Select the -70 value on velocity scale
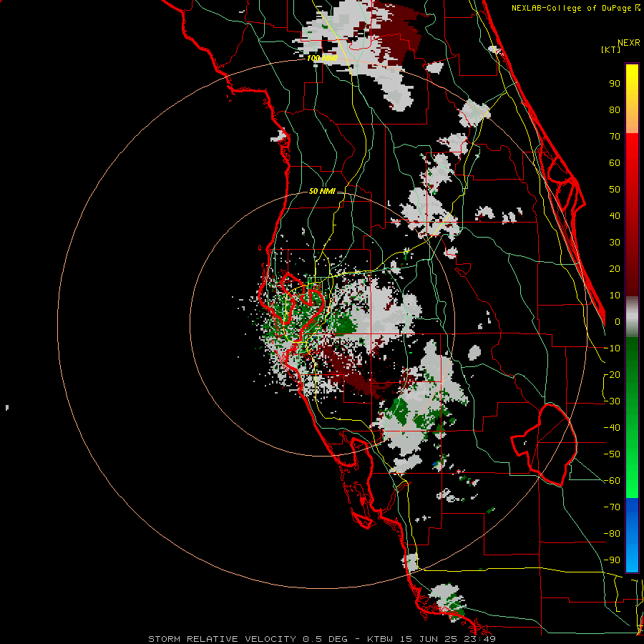The width and height of the screenshot is (644, 644). point(612,507)
